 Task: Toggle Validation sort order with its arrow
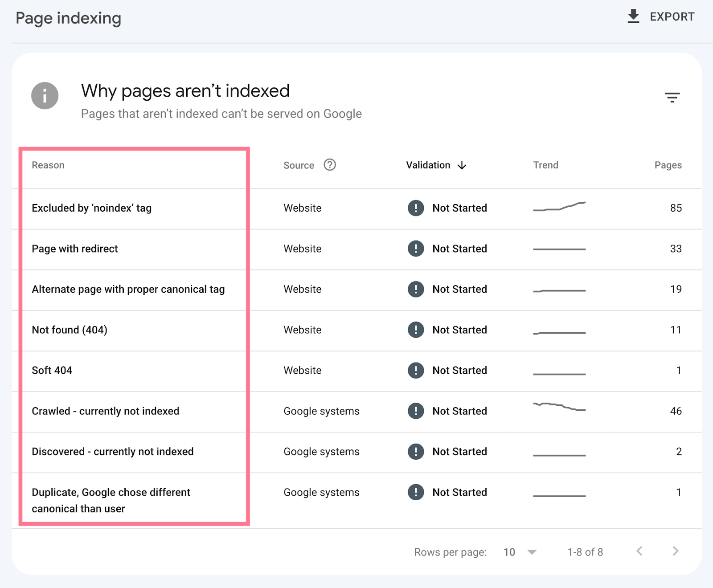[462, 165]
